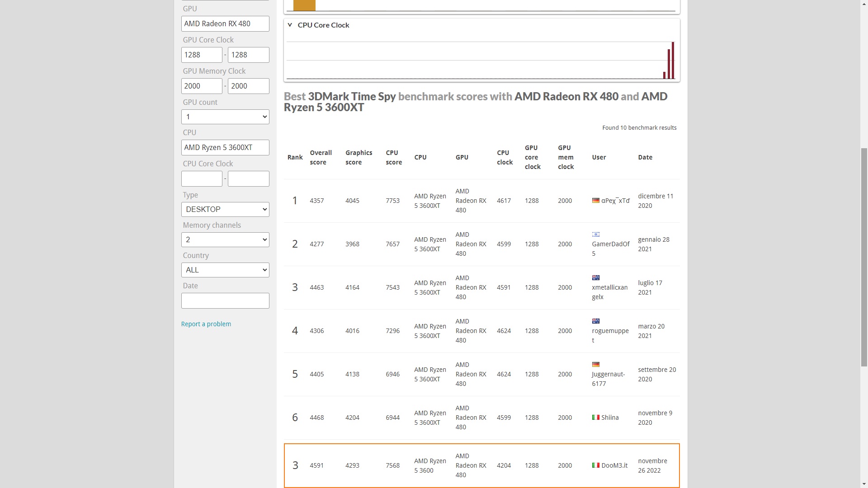Click the GPU field with Radeon RX 480
868x488 pixels.
[x=225, y=24]
